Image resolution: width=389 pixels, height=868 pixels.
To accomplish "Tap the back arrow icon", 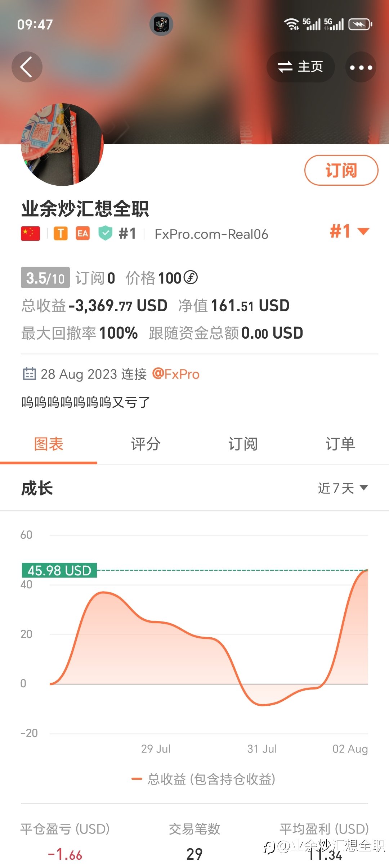I will (27, 67).
